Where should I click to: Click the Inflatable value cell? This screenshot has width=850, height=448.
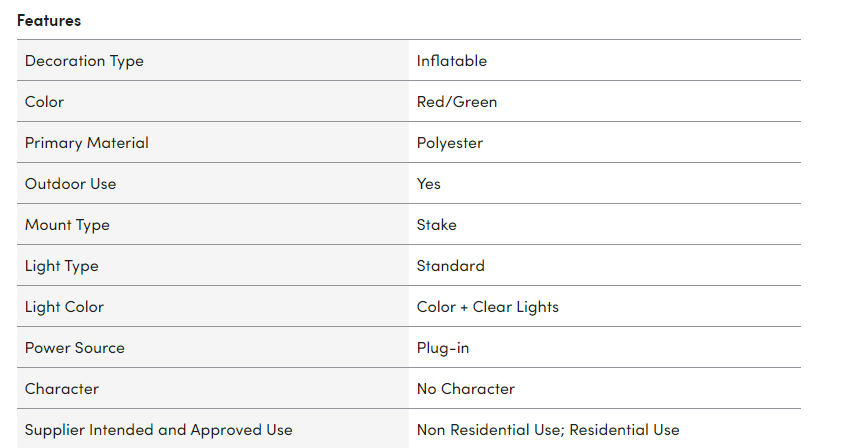click(451, 61)
